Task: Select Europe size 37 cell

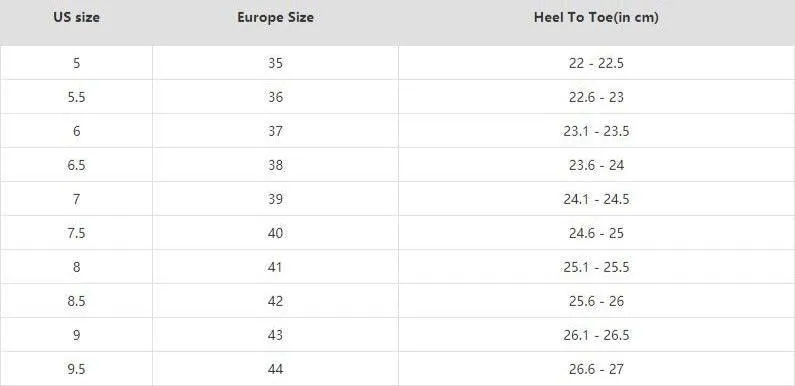Action: [x=275, y=131]
